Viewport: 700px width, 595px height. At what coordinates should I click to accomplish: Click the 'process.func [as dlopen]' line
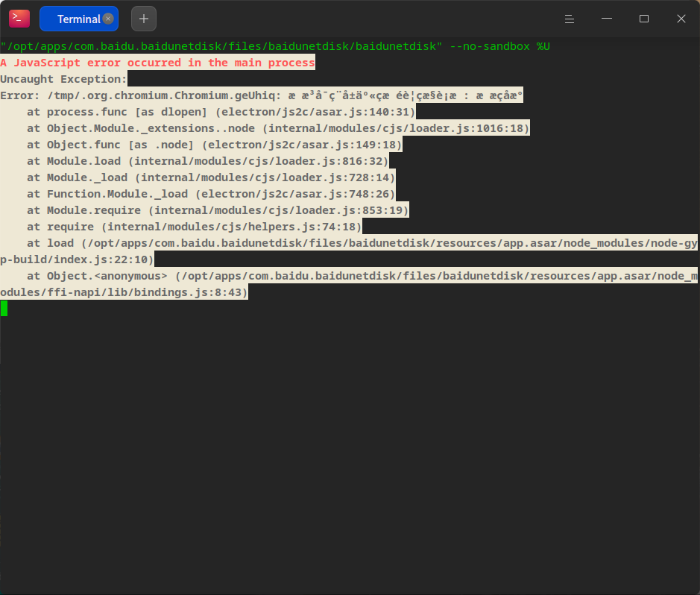tap(221, 112)
